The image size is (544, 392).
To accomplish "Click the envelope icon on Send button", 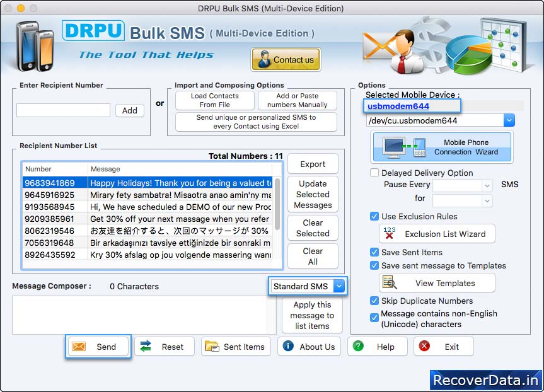I will pyautogui.click(x=79, y=347).
